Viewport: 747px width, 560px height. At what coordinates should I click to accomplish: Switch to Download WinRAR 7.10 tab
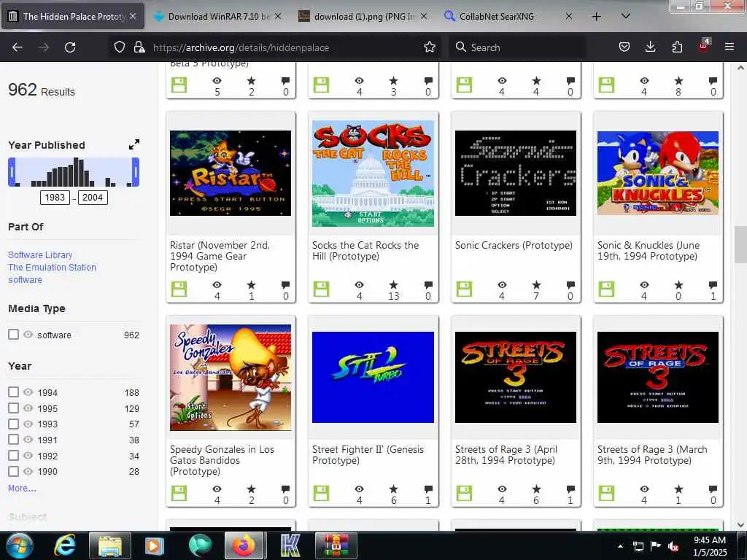tap(219, 17)
